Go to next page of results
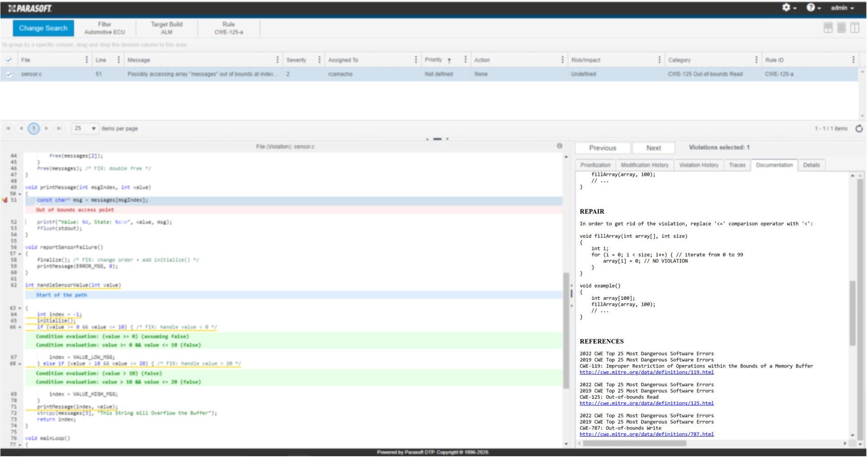The image size is (868, 457). (x=46, y=128)
